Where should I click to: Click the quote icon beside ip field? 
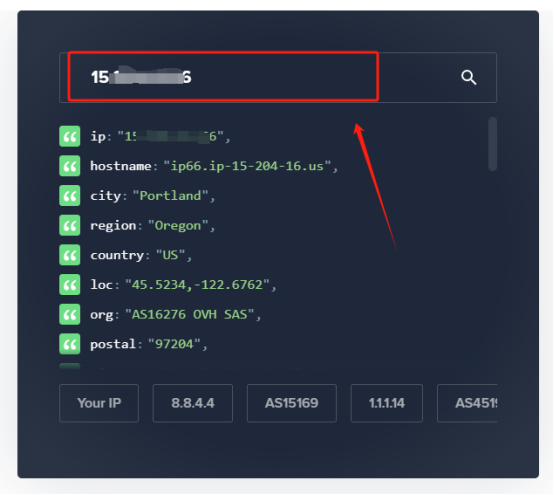[x=70, y=136]
